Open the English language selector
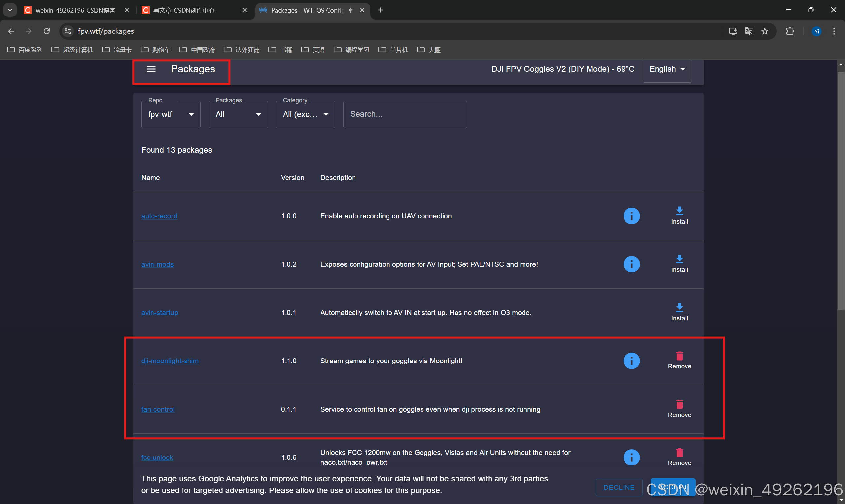845x504 pixels. coord(667,69)
